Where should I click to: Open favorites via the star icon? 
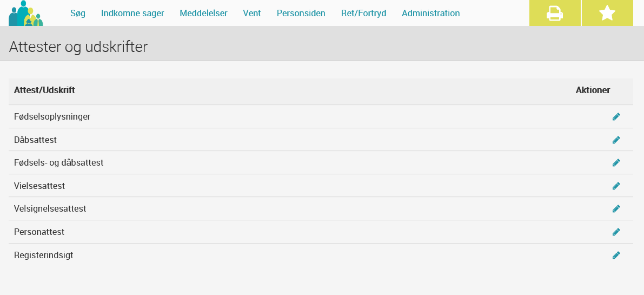607,13
